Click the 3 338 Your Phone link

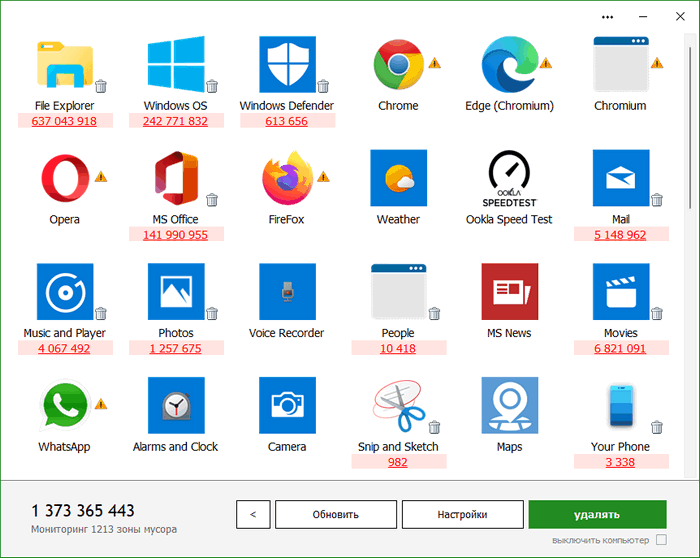(620, 462)
